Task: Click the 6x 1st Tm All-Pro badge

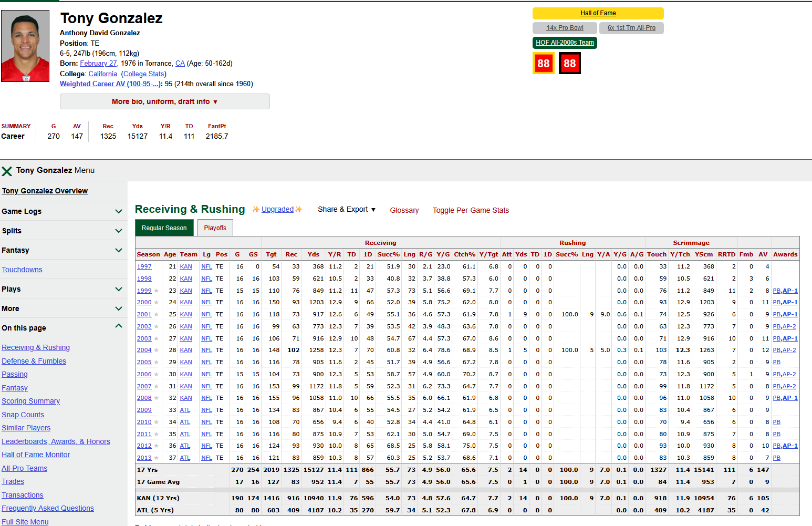Action: coord(631,28)
